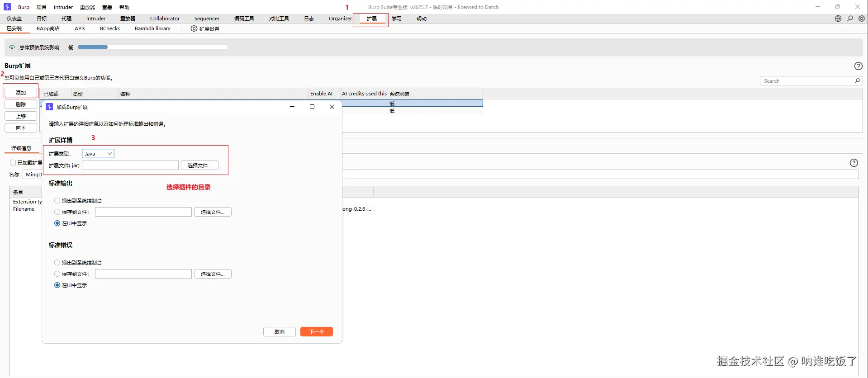Viewport: 868px width, 378px height.
Task: Select 保存到文件 under 标准输出
Action: 57,212
